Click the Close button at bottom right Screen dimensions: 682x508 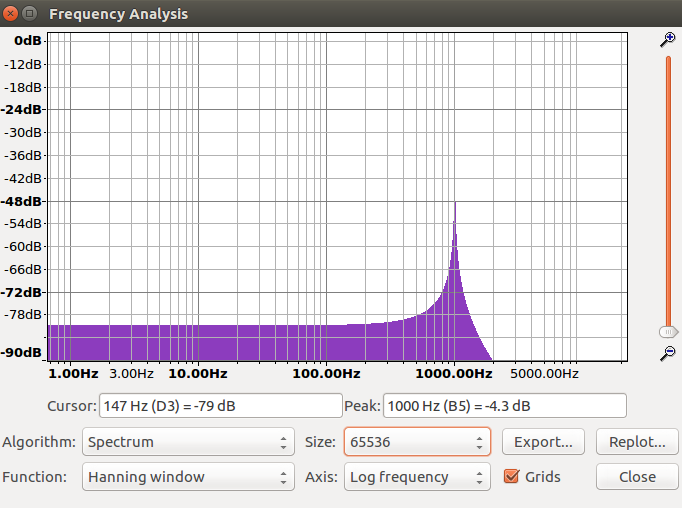click(637, 477)
